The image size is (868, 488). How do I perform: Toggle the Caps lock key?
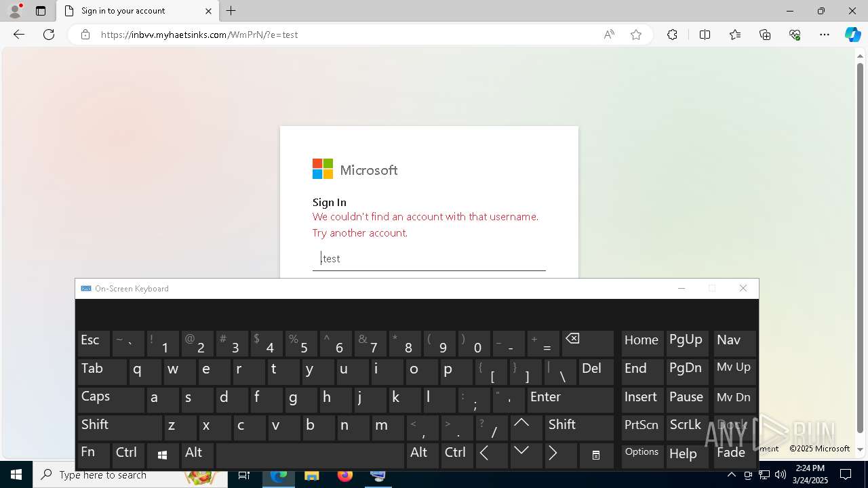[111, 399]
